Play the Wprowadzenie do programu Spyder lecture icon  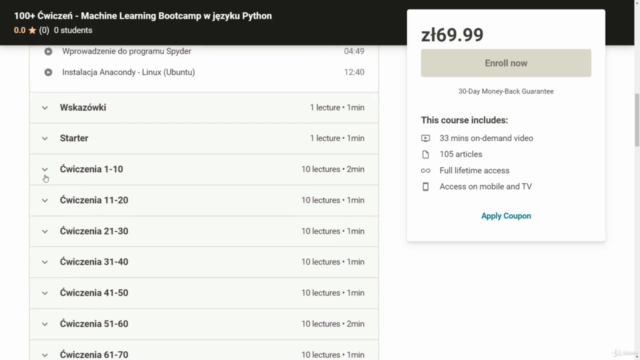(x=48, y=51)
